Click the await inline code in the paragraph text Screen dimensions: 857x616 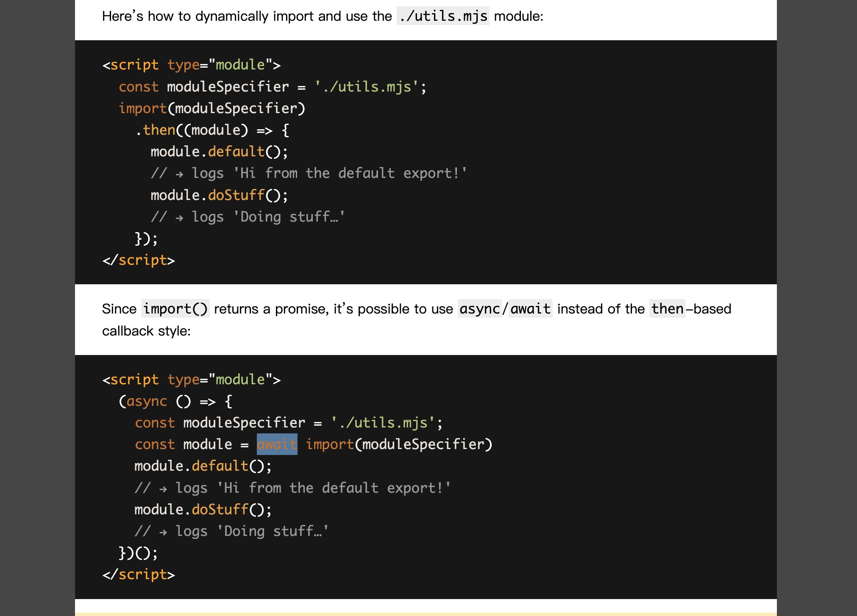(x=530, y=309)
